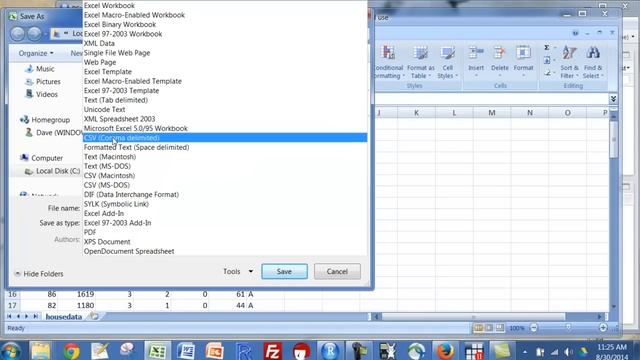640x360 pixels.
Task: Choose PDF file type
Action: tap(225, 232)
